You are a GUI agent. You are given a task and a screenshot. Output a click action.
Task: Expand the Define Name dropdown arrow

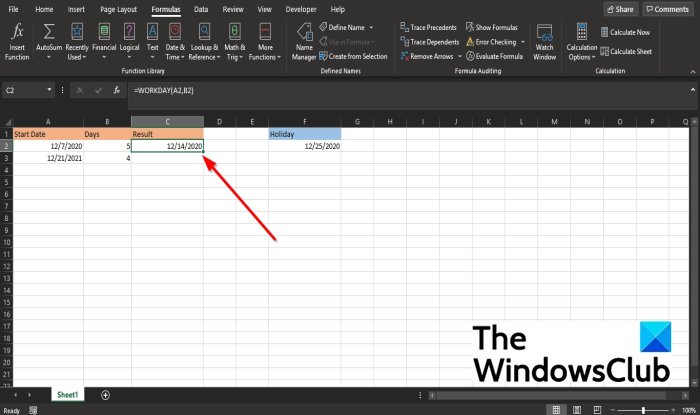371,27
